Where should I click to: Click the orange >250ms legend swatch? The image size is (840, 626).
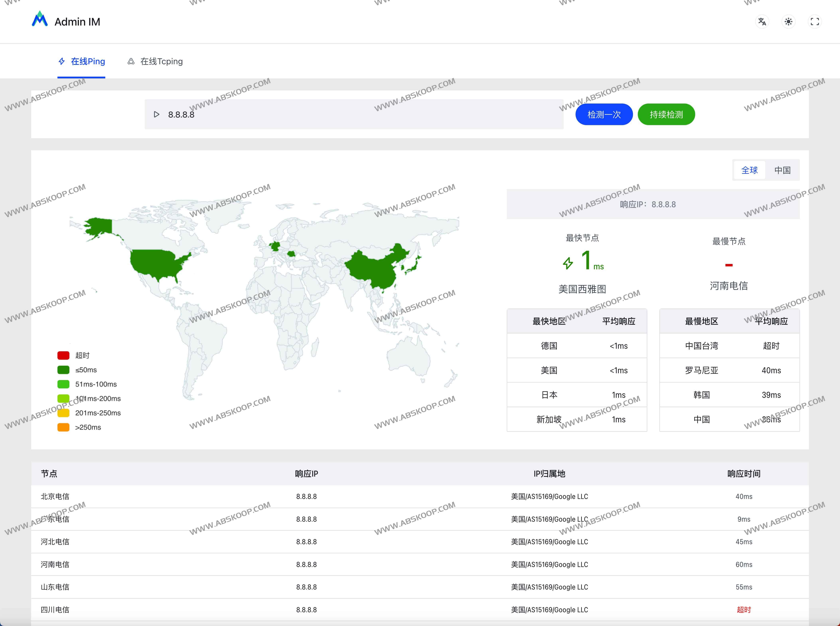pyautogui.click(x=63, y=428)
